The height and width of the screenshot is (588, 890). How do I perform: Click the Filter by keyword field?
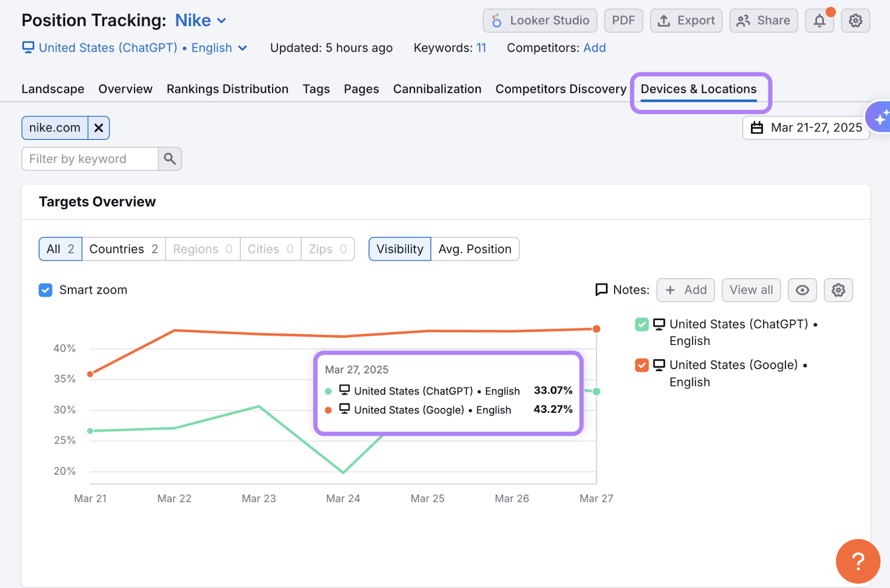tap(90, 159)
